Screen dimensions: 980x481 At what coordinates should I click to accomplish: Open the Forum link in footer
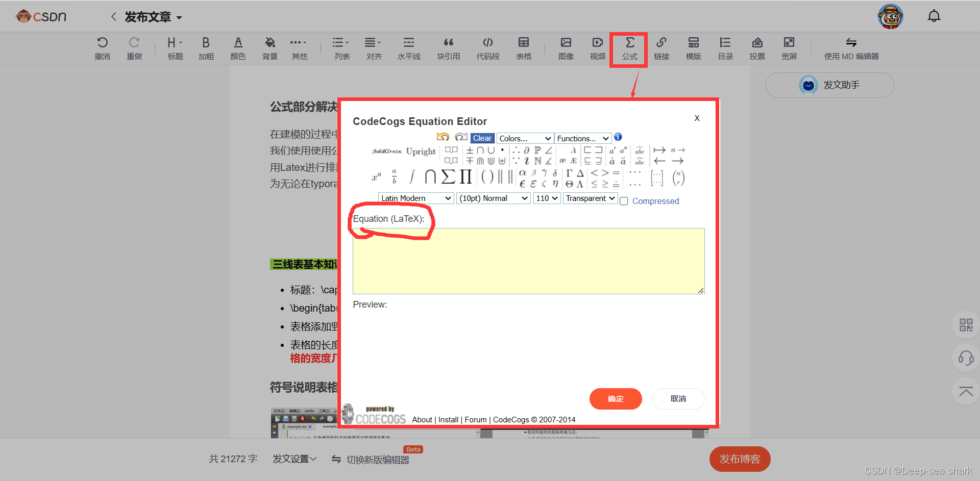point(476,420)
